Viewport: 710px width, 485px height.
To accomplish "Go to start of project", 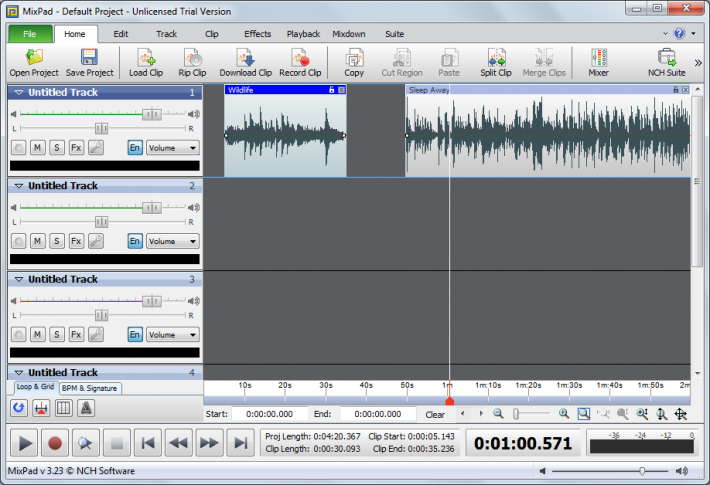I will [x=148, y=442].
